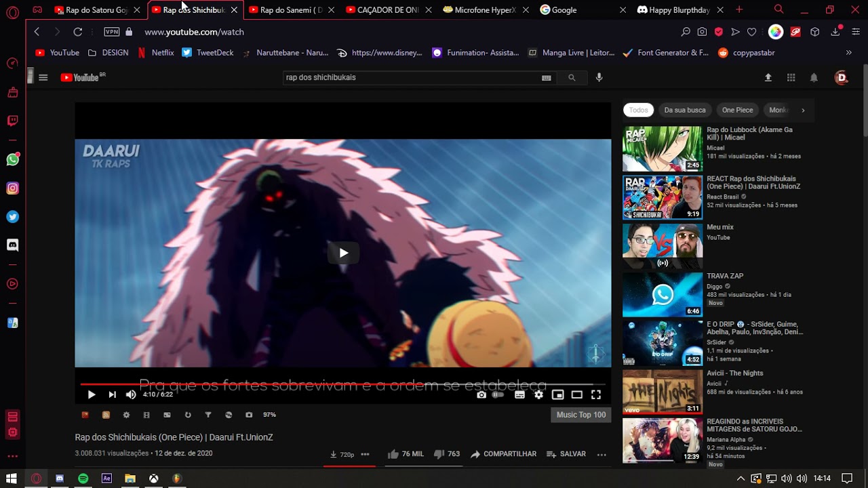Open YouTube apps grid menu
The width and height of the screenshot is (868, 488).
[x=791, y=77]
